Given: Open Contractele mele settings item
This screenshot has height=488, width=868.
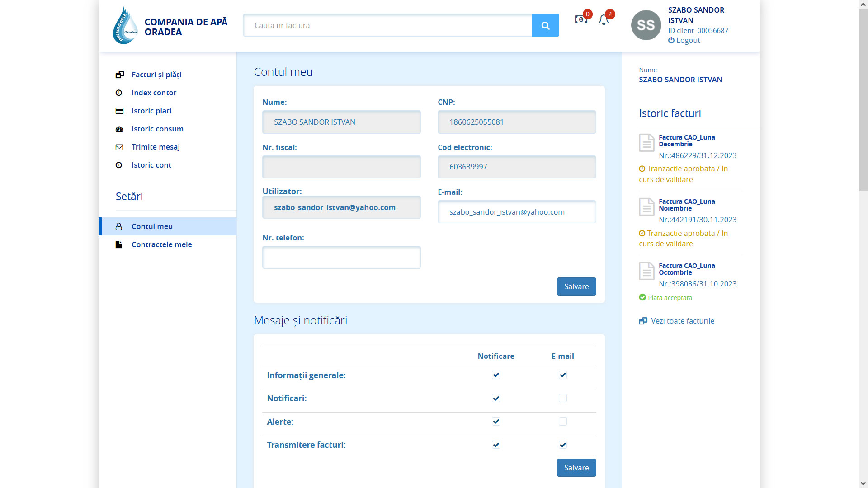Looking at the screenshot, I should coord(161,244).
